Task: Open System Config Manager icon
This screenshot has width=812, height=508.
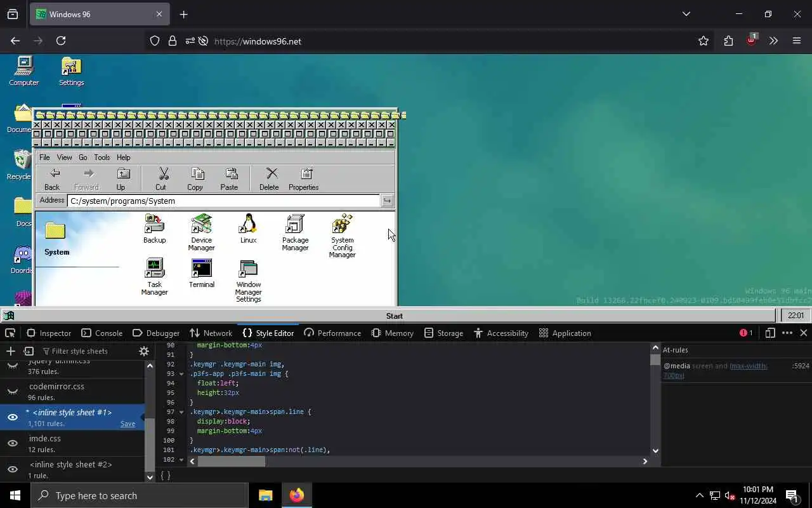Action: coord(342,236)
